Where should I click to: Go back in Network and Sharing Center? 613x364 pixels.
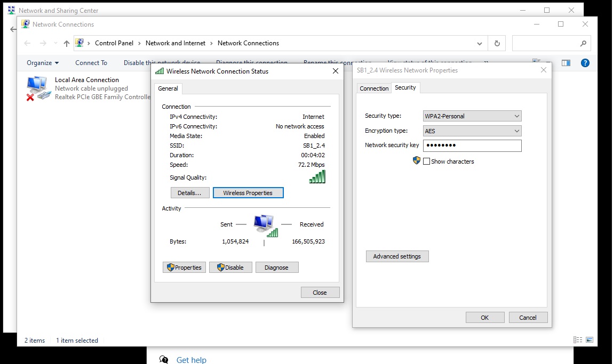pos(13,29)
